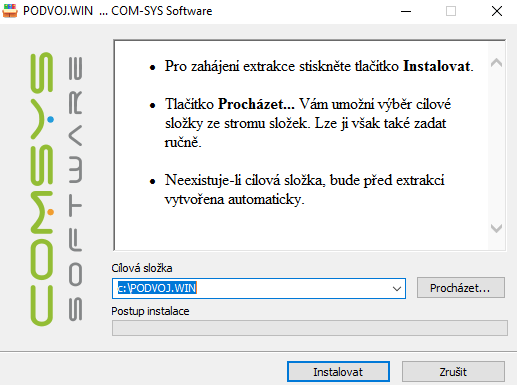Cancel installation with Zrušit button

coord(453,371)
